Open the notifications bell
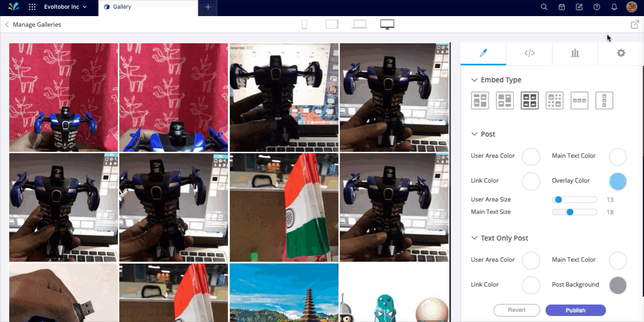The height and width of the screenshot is (322, 644). pyautogui.click(x=614, y=7)
